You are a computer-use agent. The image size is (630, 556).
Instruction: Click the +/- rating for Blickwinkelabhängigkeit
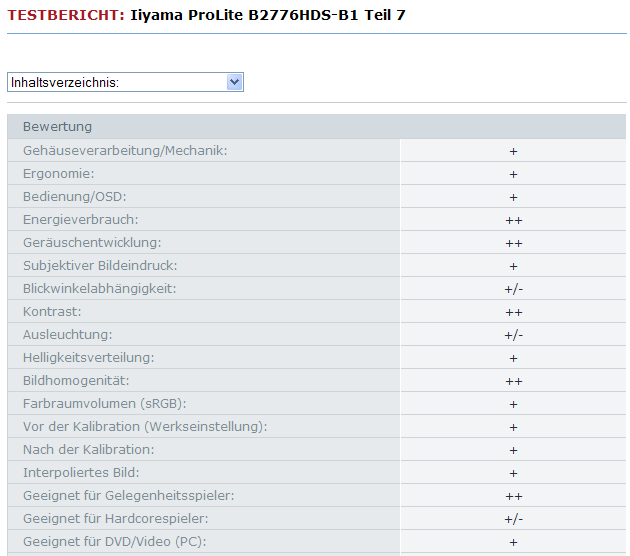tap(513, 289)
